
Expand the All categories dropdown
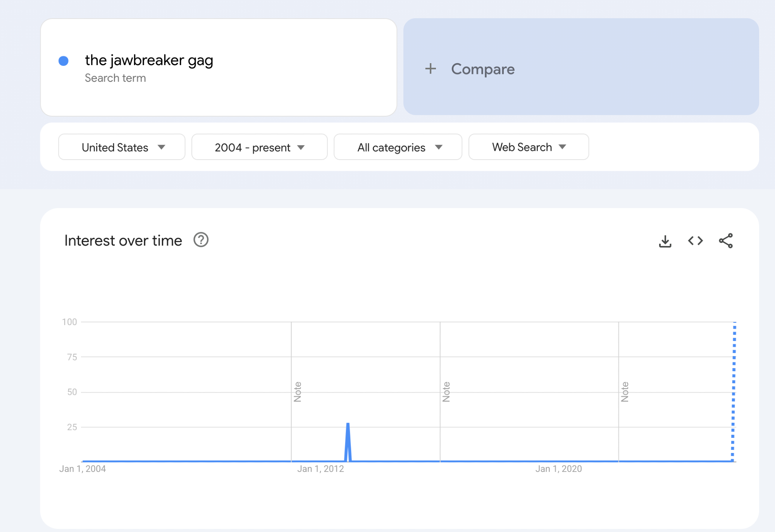[x=398, y=147]
